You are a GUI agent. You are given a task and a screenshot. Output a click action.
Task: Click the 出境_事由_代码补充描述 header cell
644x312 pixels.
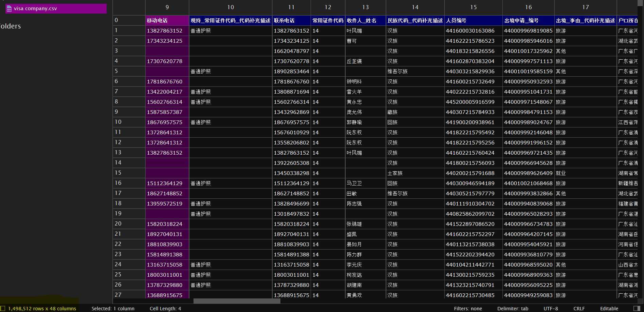[586, 20]
